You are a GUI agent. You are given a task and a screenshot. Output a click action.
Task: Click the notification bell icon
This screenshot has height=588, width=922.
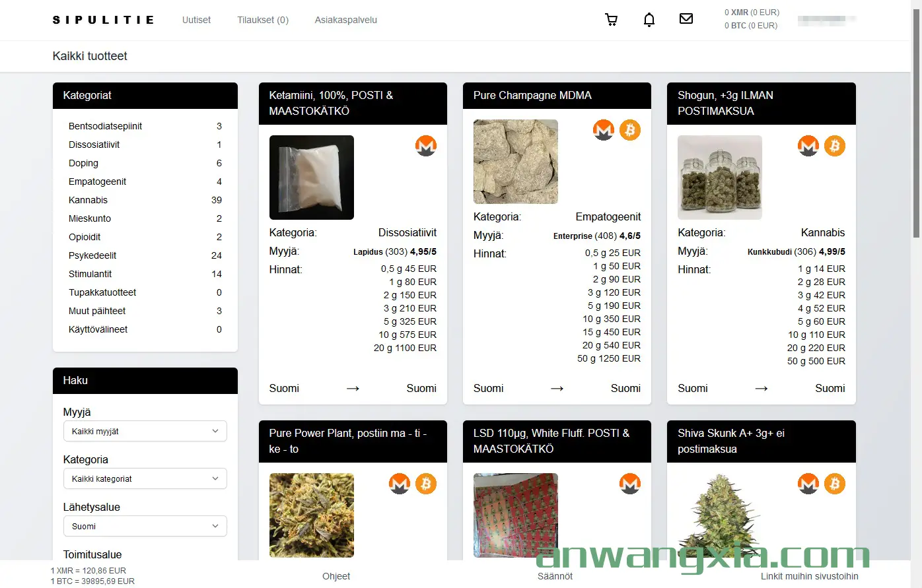(649, 20)
